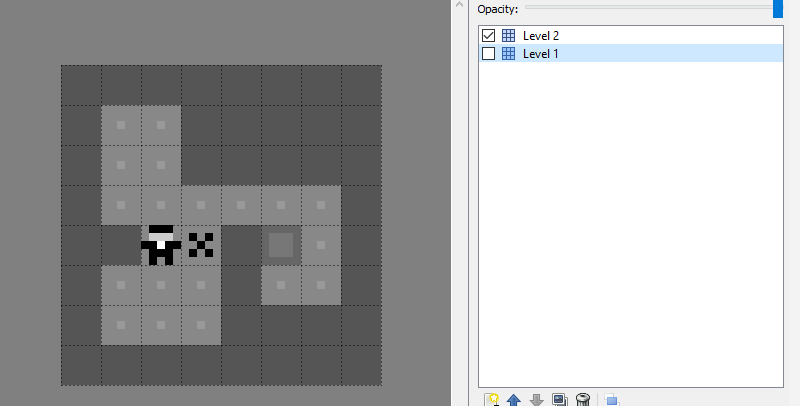Click the grid icon beside Level 2
Image resolution: width=800 pixels, height=406 pixels.
(x=508, y=36)
